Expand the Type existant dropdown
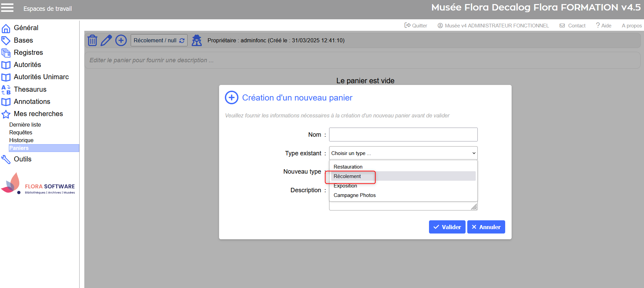 pyautogui.click(x=403, y=153)
